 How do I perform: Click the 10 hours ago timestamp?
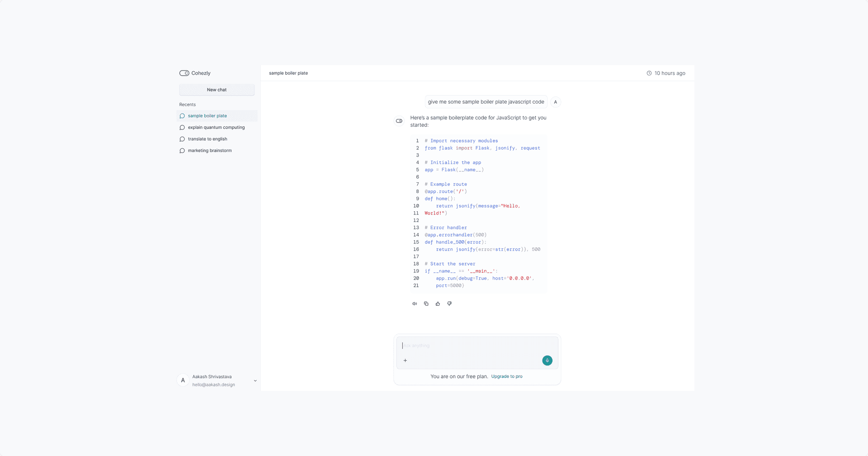click(670, 73)
